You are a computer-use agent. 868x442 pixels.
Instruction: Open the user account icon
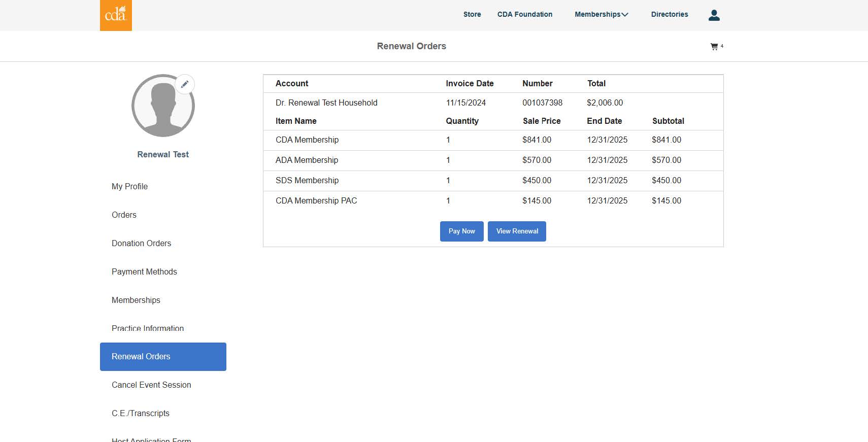coord(714,15)
